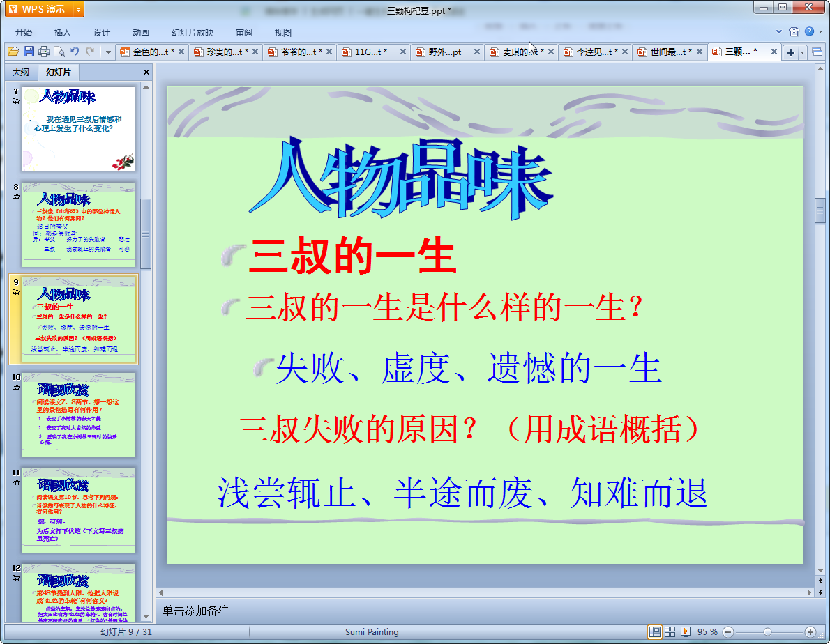The height and width of the screenshot is (644, 830).
Task: Open the 插入 ribbon tab
Action: click(63, 32)
